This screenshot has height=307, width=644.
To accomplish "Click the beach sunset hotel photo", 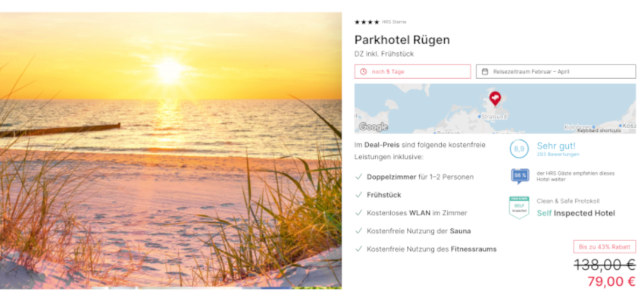I will coord(170,150).
